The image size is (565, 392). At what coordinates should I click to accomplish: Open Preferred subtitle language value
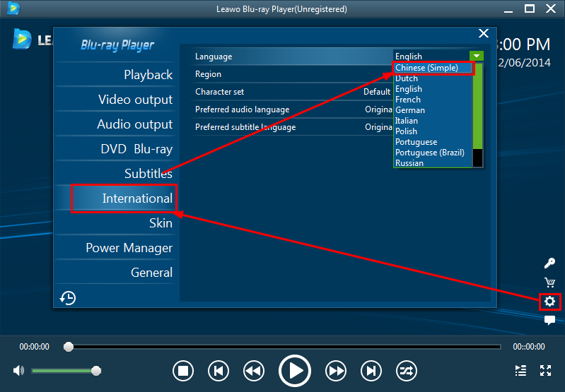(x=379, y=127)
